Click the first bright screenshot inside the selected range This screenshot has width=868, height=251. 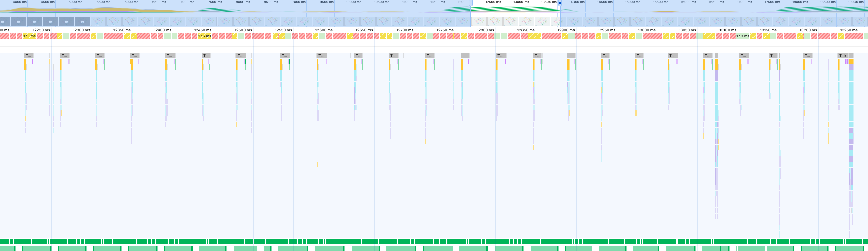(479, 22)
